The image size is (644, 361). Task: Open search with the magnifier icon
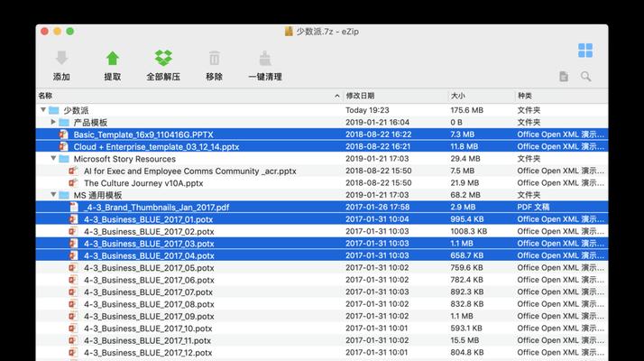click(585, 76)
